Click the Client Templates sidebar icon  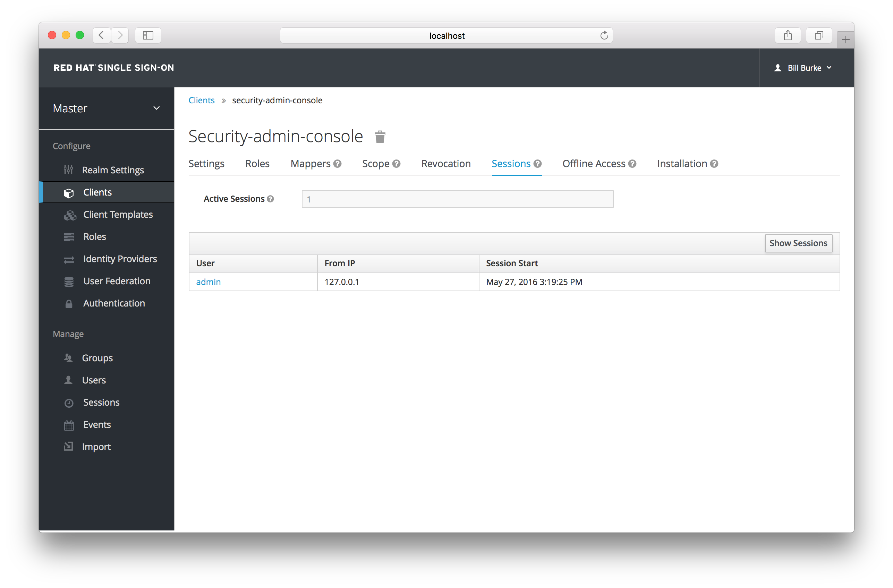click(x=70, y=214)
